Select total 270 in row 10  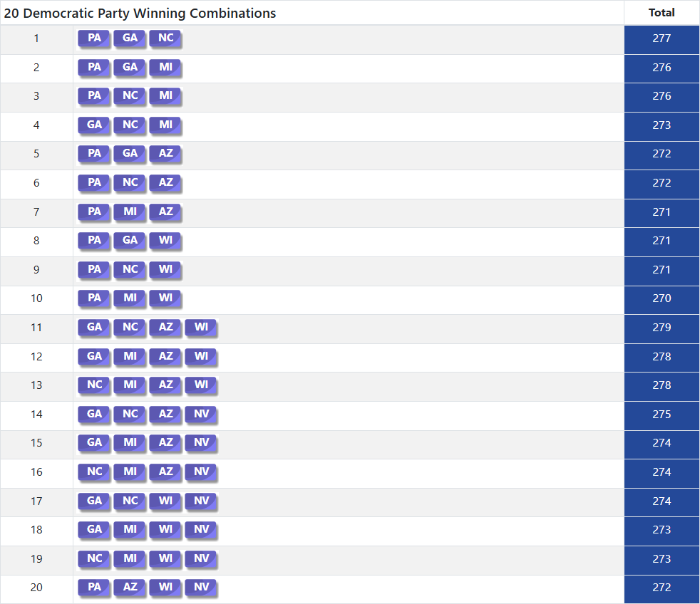click(x=662, y=298)
